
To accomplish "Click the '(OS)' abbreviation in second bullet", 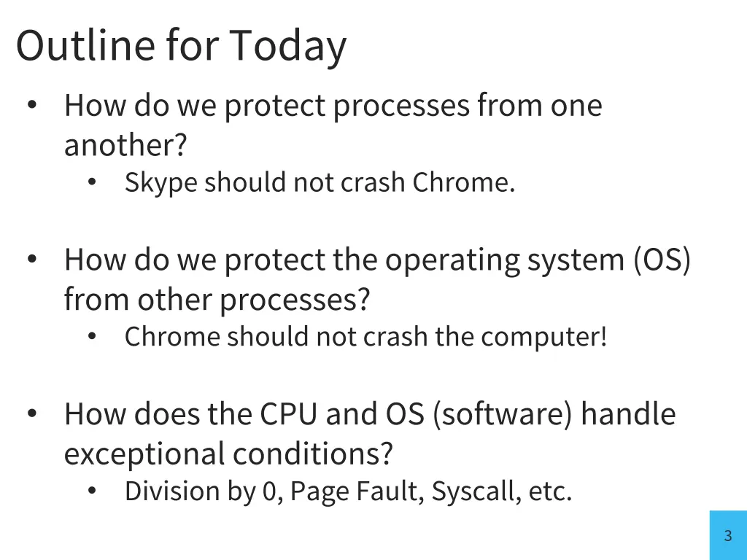I will tap(662, 260).
